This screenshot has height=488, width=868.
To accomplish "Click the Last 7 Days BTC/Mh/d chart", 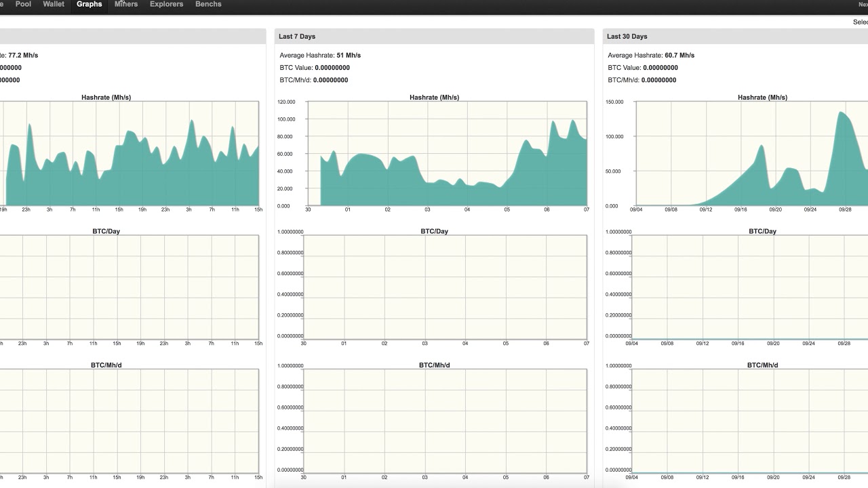I will [x=446, y=422].
